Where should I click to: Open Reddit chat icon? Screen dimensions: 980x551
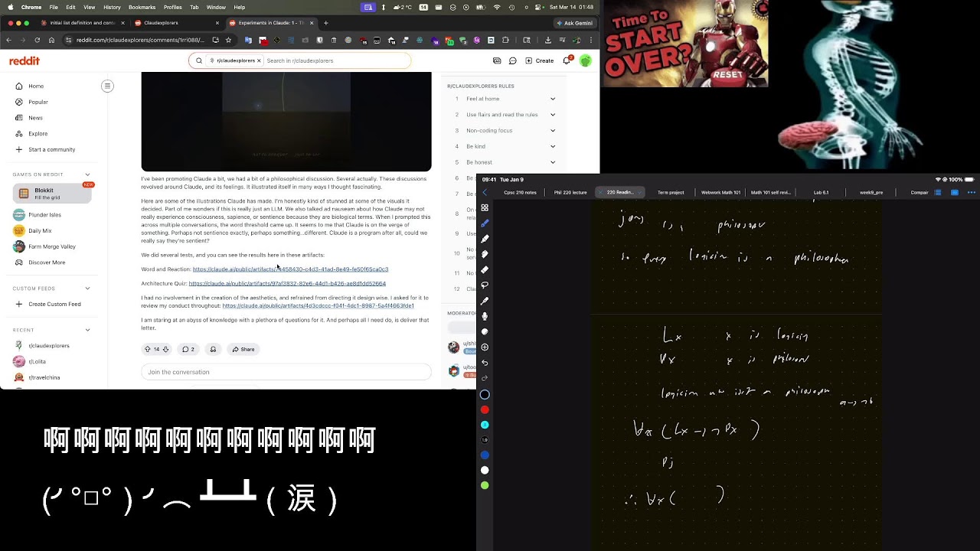[x=512, y=60]
